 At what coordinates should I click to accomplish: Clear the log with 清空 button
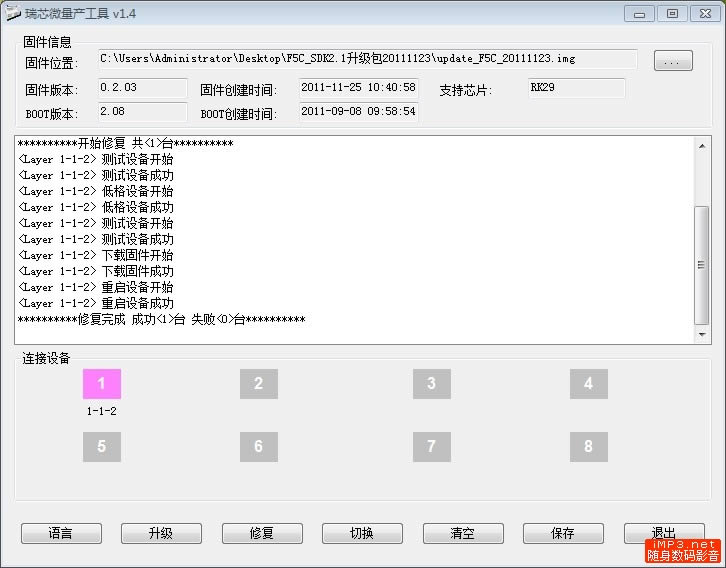(462, 533)
